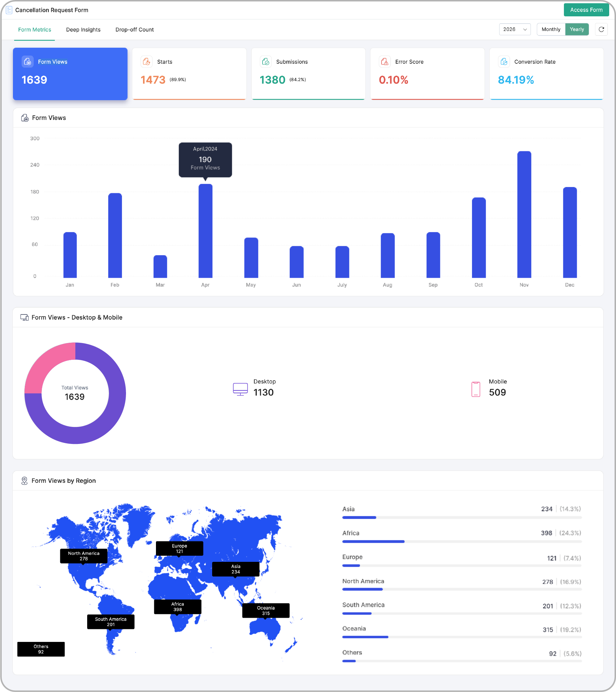Select the Submissions 1380 card
Image resolution: width=616 pixels, height=692 pixels.
pyautogui.click(x=309, y=74)
